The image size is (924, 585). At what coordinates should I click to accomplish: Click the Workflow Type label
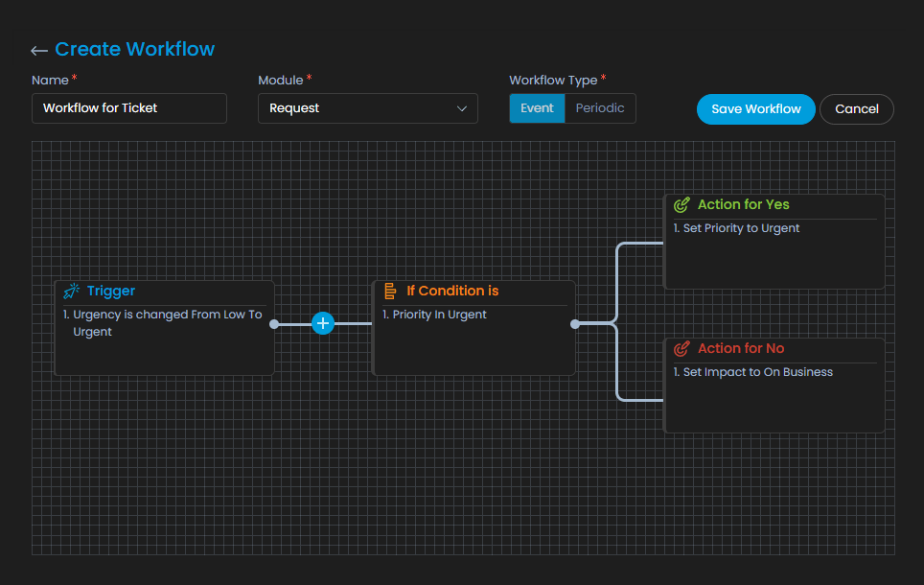553,81
